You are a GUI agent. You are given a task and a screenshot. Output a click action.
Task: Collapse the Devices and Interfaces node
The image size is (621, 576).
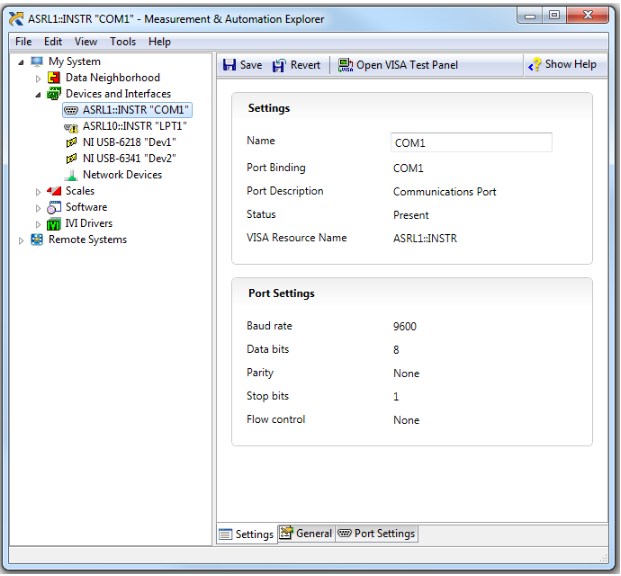pos(38,95)
